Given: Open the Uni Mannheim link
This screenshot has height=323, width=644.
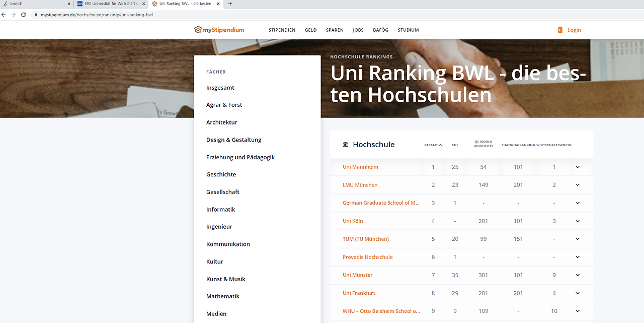Looking at the screenshot, I should (x=360, y=167).
